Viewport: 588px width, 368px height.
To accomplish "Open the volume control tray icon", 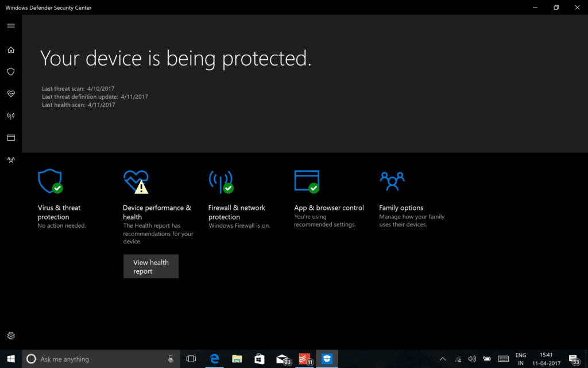I will [x=472, y=359].
